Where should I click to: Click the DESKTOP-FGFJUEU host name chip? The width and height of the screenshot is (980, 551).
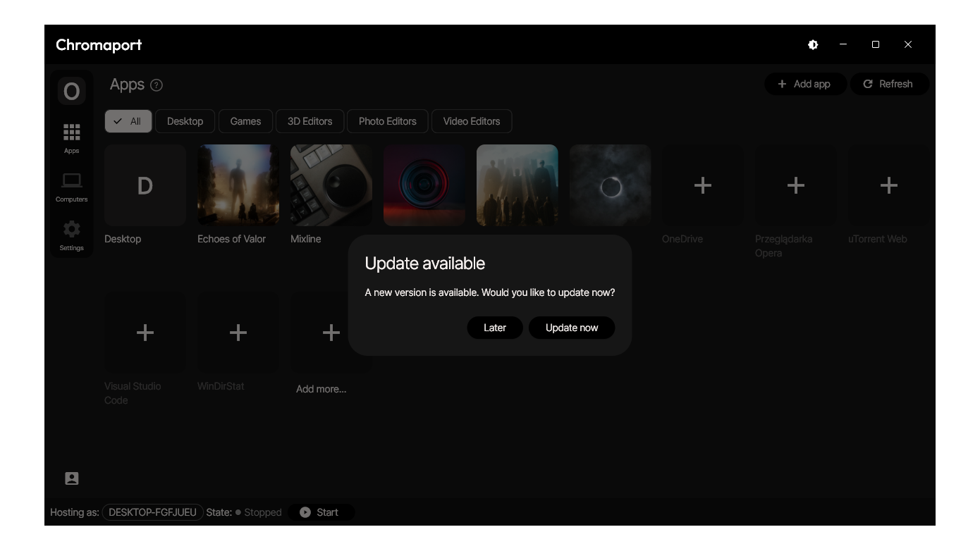[152, 512]
